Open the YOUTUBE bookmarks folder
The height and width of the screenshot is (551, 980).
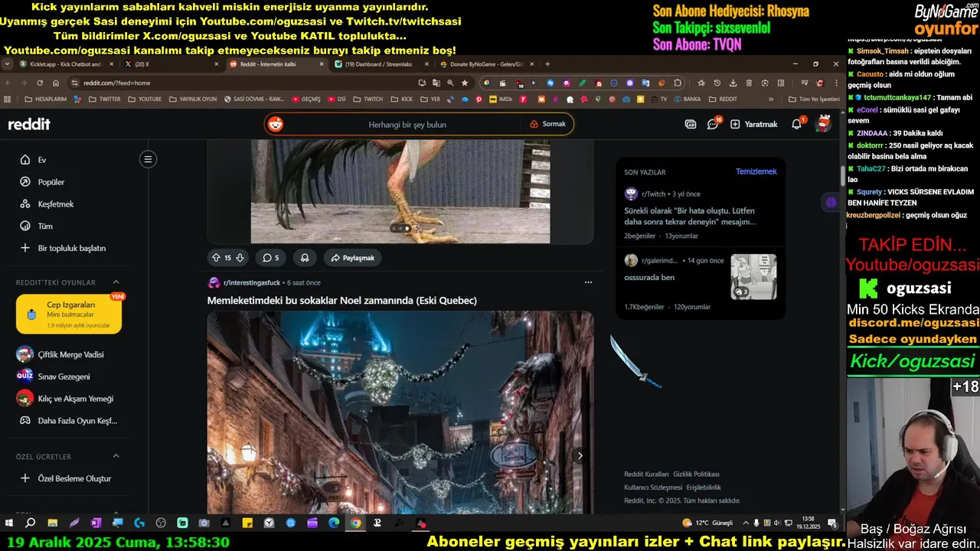[144, 99]
